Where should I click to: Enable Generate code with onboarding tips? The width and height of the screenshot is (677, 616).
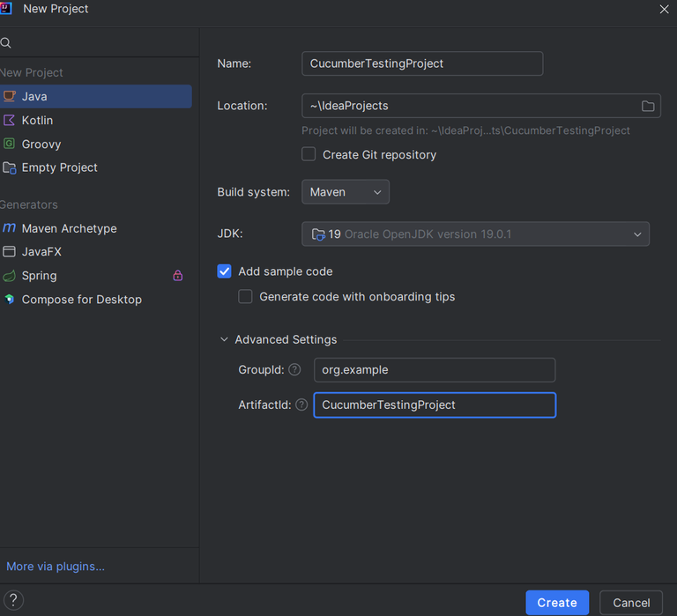coord(246,297)
